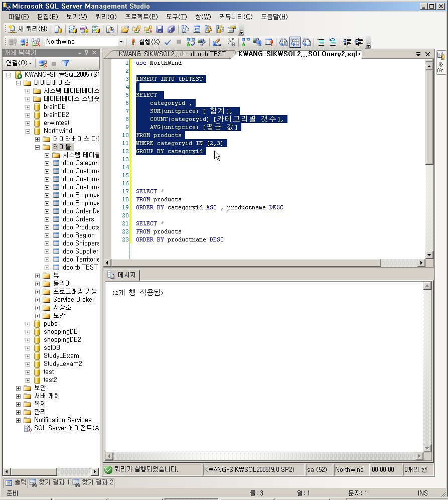Click the Disconnect icon in query toolbar
The image size is (448, 500).
pos(24,42)
